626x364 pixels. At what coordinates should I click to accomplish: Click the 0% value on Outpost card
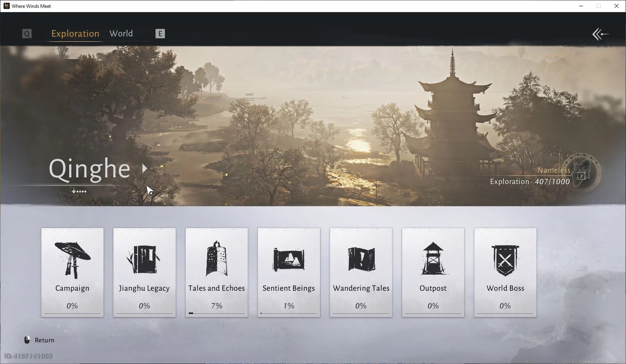[x=433, y=306]
